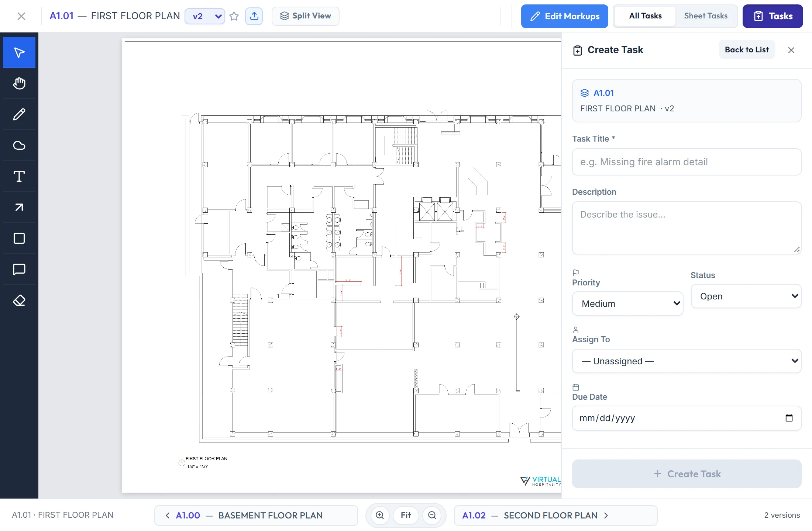The width and height of the screenshot is (812, 531).
Task: Click the Fit zoom button
Action: 406,515
